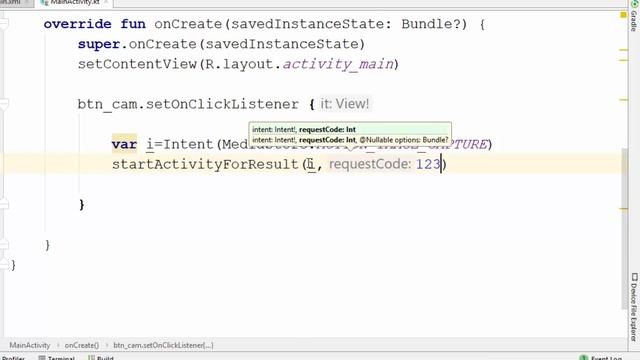Click fold end marker of setOnClickListener block

tap(4, 204)
